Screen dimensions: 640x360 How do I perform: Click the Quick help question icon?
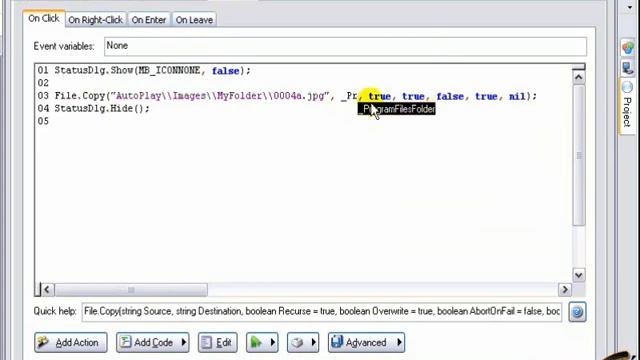pyautogui.click(x=577, y=312)
